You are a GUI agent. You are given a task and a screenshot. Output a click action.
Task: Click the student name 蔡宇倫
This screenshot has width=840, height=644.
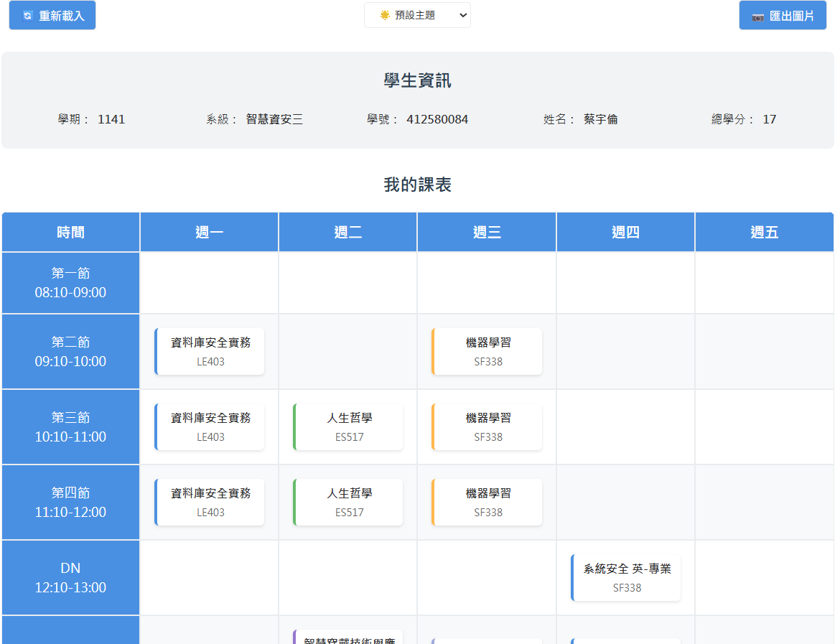(x=600, y=119)
